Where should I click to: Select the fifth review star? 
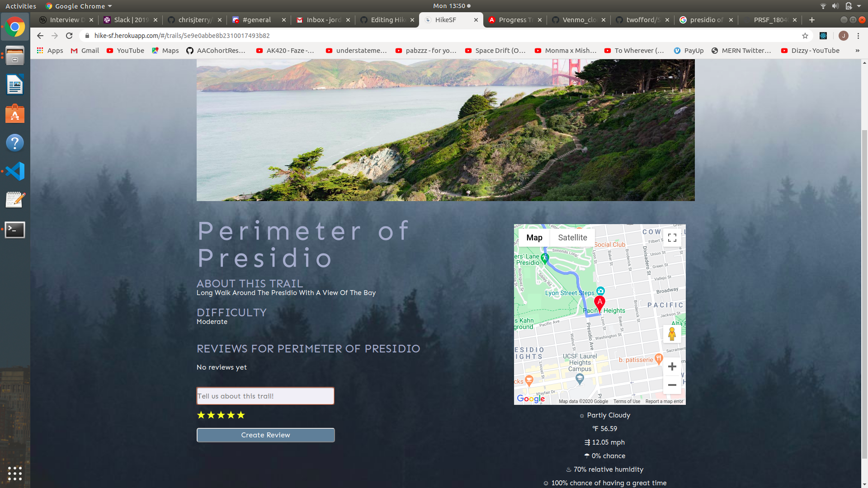(x=241, y=415)
